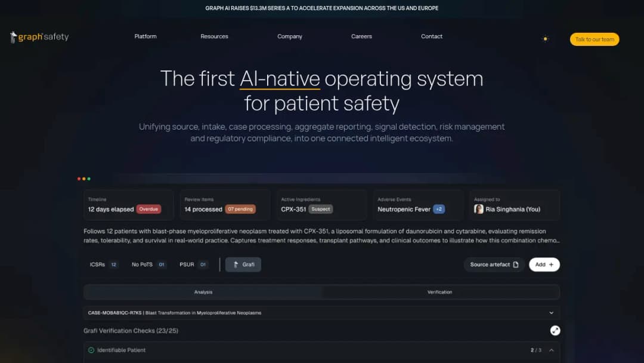Image resolution: width=644 pixels, height=363 pixels.
Task: Open the Source artefact document
Action: [494, 264]
